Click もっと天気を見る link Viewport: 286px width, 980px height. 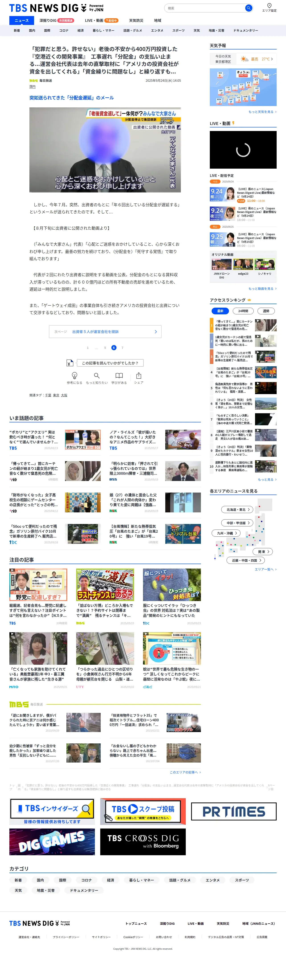(262, 112)
